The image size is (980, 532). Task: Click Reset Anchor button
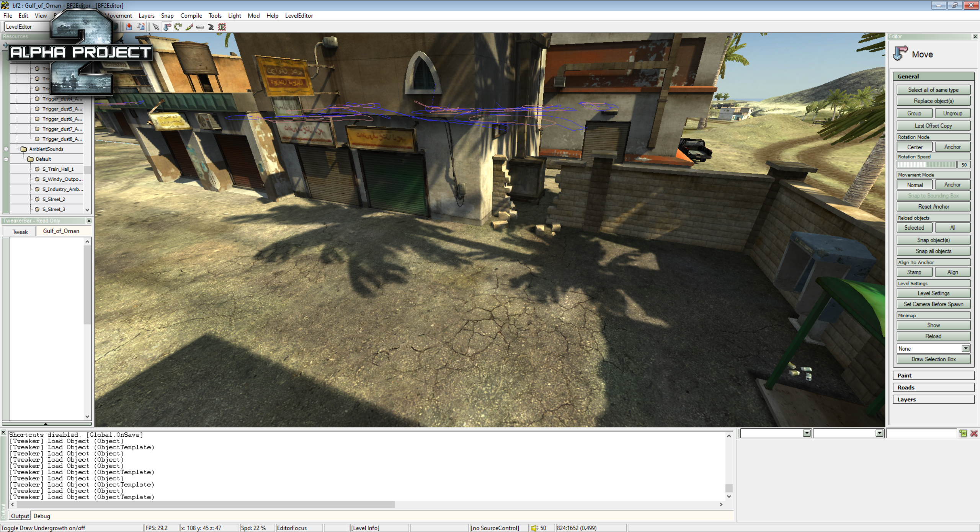[x=933, y=207]
